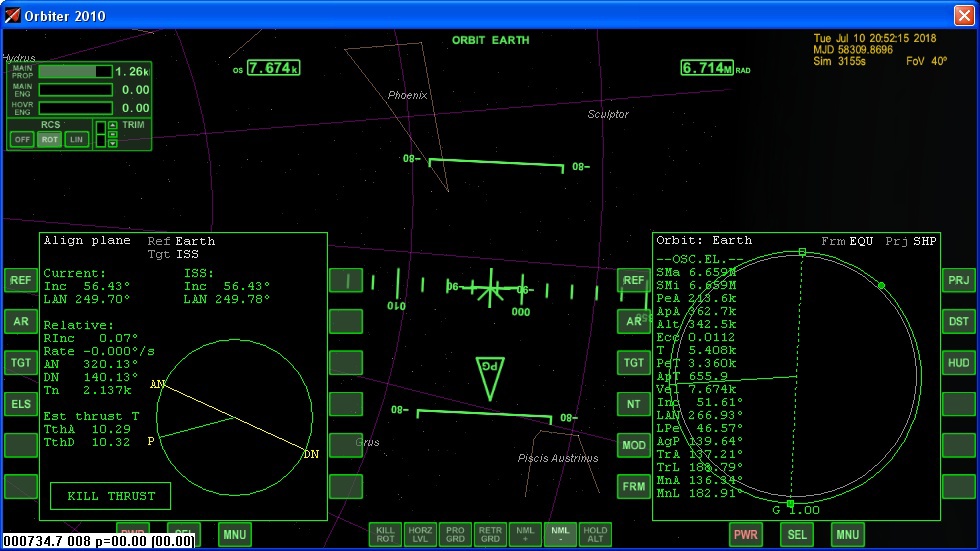Toggle the ELS button on left MFD
This screenshot has width=980, height=551.
[21, 404]
